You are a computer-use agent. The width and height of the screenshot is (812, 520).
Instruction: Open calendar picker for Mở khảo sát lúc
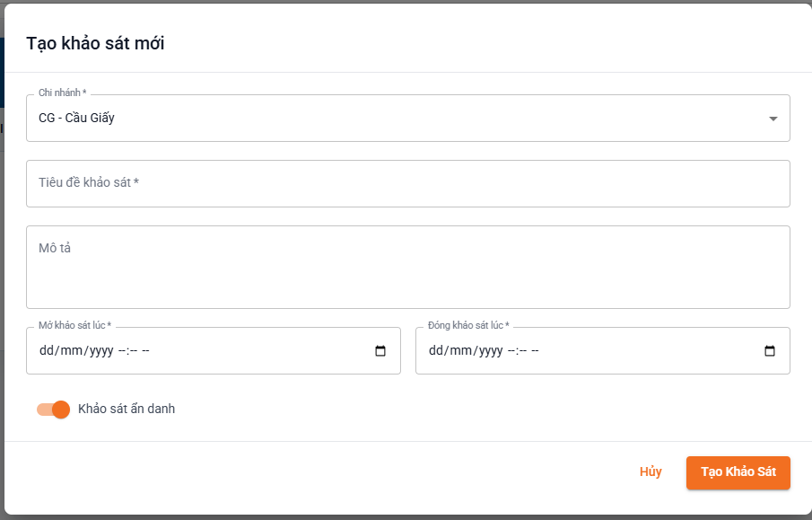(x=380, y=351)
